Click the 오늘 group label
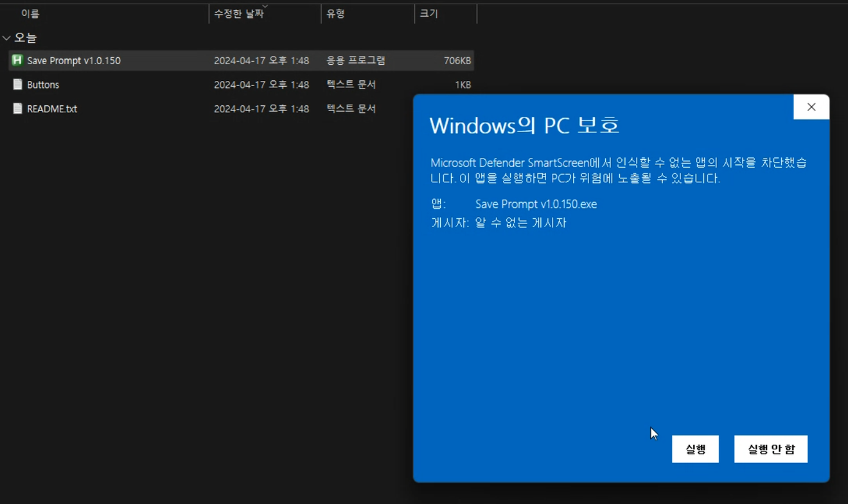Screen dimensions: 848x504 26,38
